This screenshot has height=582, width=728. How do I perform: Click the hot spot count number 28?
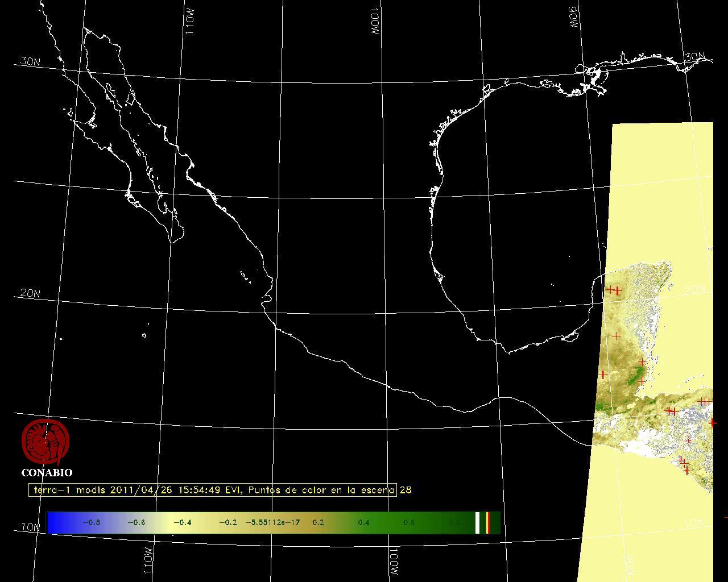406,490
